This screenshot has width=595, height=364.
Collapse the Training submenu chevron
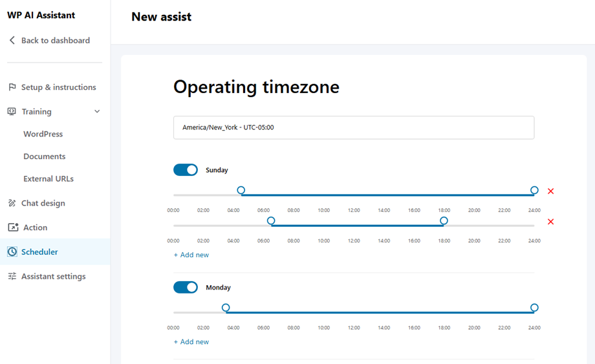[97, 112]
